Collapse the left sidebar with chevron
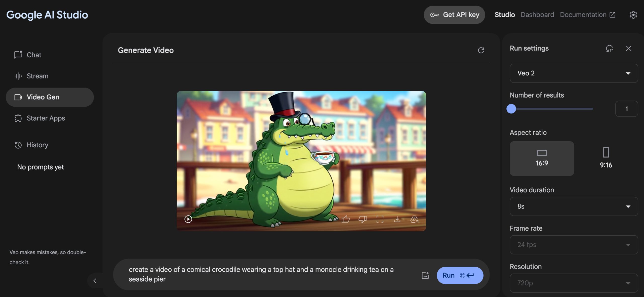Image resolution: width=644 pixels, height=297 pixels. coord(95,281)
